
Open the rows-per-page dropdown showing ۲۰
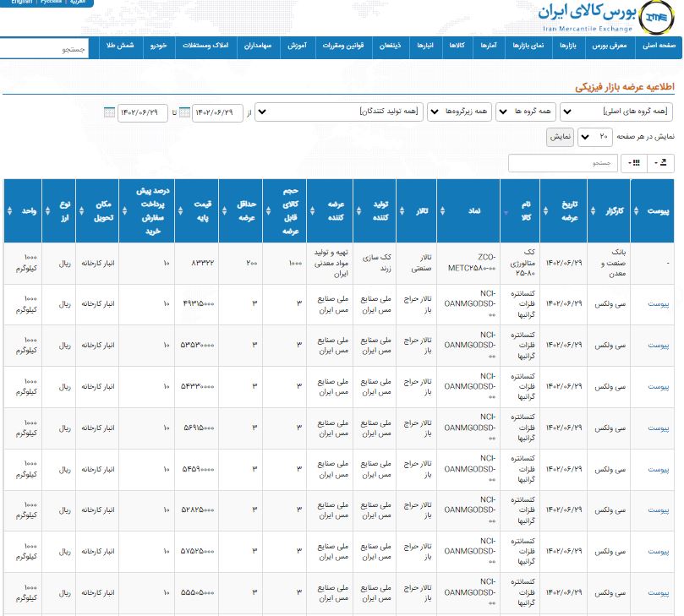595,137
